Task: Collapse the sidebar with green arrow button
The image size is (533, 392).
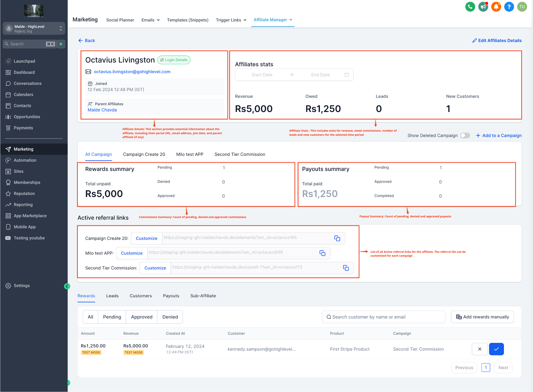Action: [x=67, y=286]
